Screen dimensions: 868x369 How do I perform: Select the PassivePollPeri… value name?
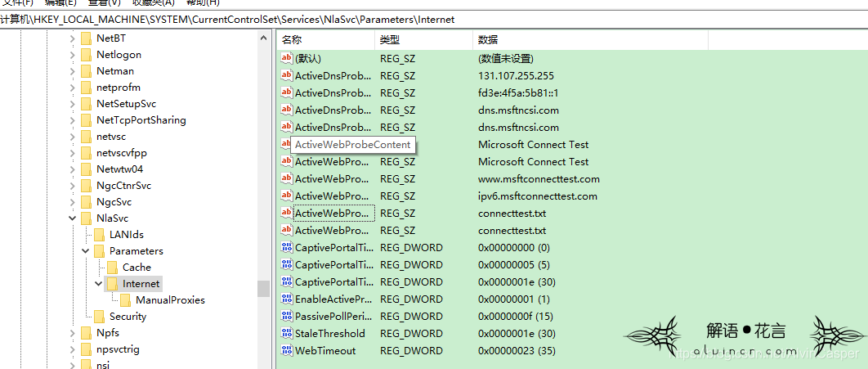point(333,316)
